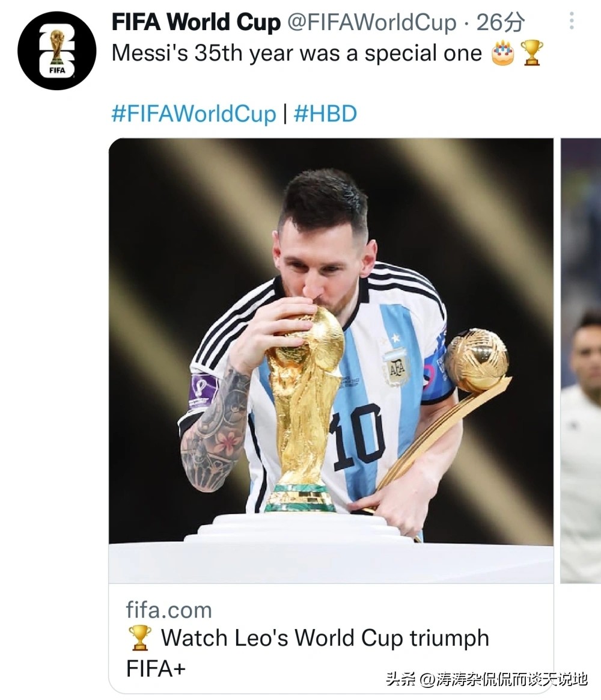This screenshot has width=601, height=700.
Task: Open the FIFA World Cup profile avatar
Action: tap(57, 51)
